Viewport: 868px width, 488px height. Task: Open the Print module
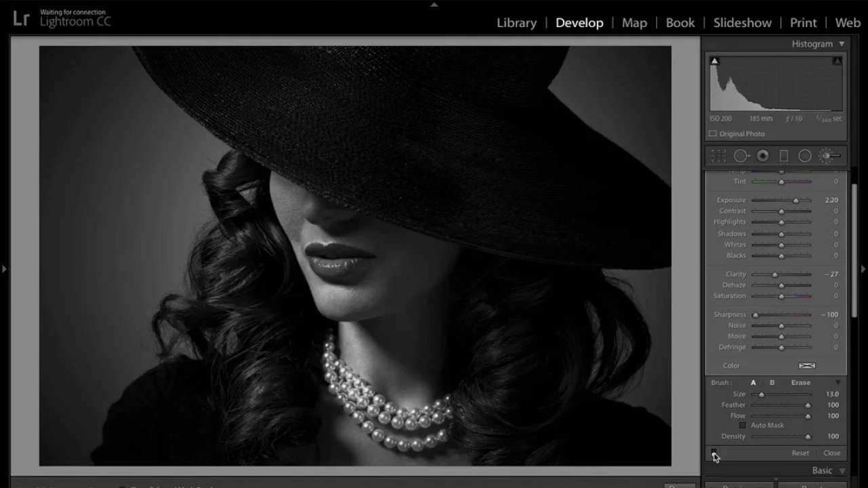(x=804, y=23)
